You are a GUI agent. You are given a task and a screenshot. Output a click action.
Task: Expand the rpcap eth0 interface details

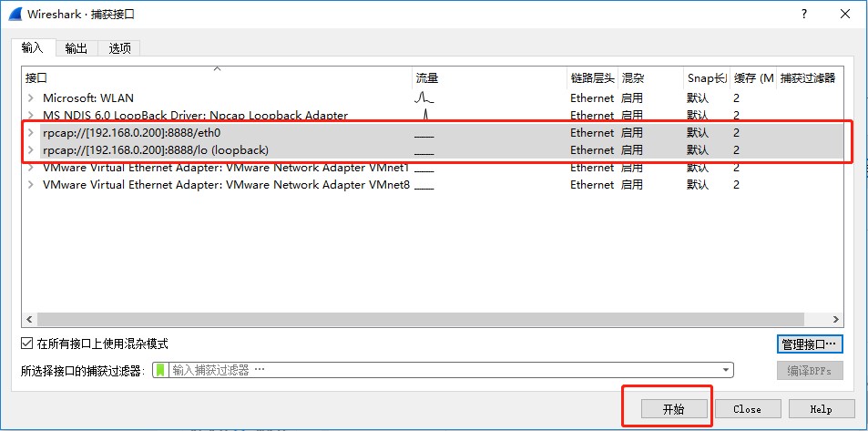click(x=30, y=132)
